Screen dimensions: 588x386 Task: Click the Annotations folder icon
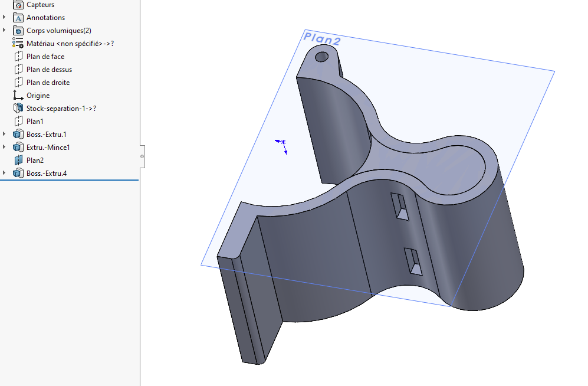(x=18, y=18)
